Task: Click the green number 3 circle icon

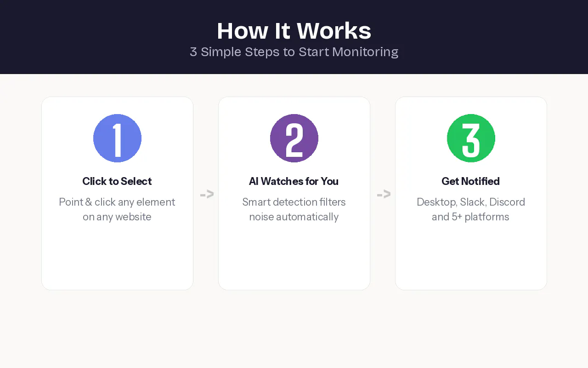Action: pos(471,138)
